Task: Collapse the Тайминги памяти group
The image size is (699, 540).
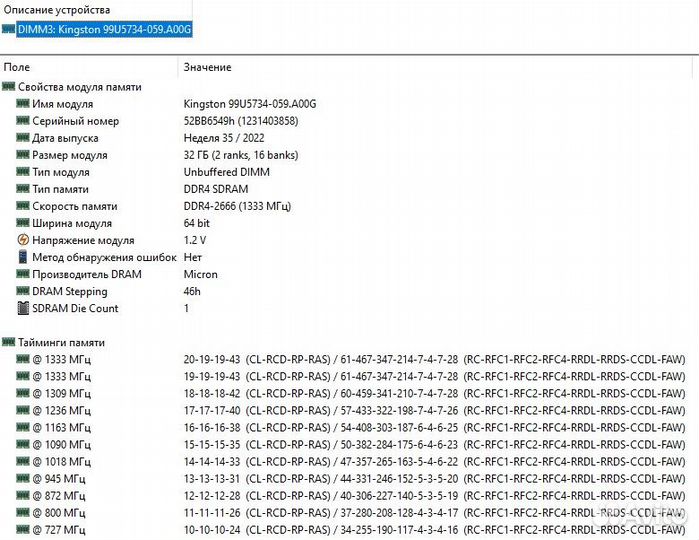Action: 9,342
